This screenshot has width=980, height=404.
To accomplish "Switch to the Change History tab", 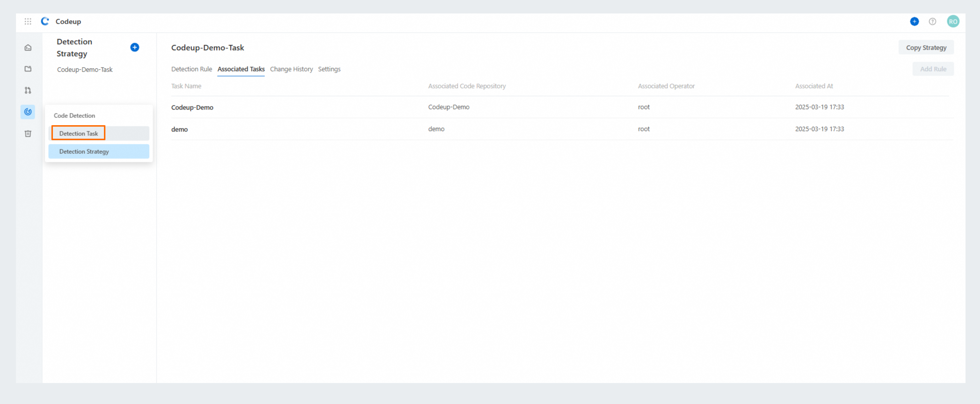I will [291, 69].
